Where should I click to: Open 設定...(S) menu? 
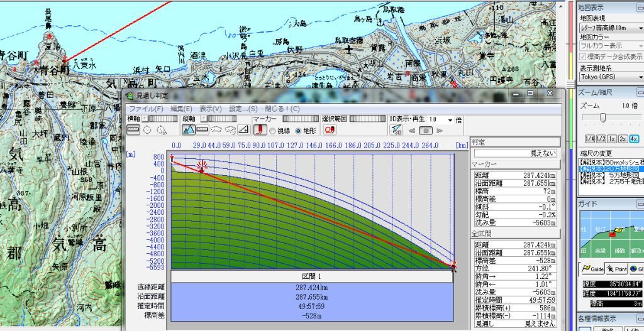243,109
